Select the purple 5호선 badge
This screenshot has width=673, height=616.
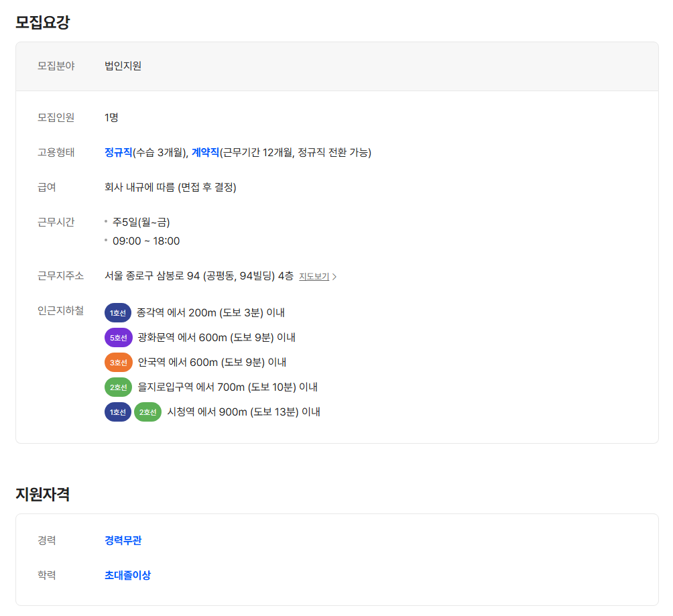tap(119, 338)
